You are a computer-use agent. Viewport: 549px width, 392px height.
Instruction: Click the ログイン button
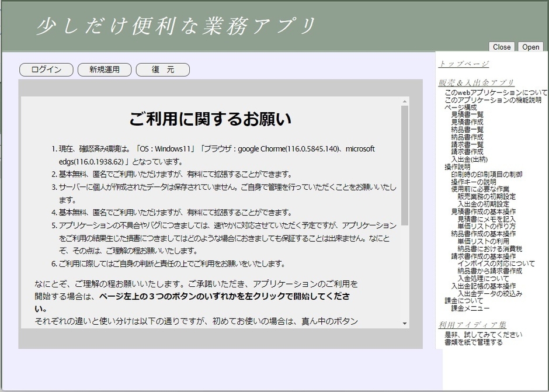point(46,69)
